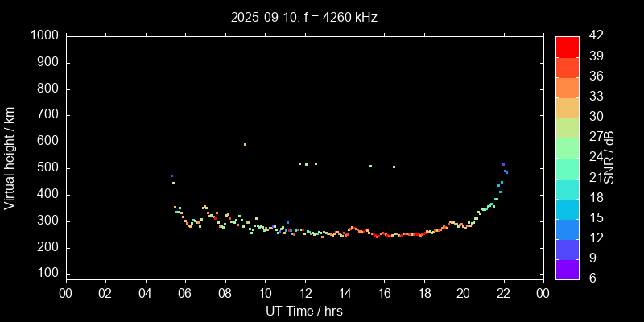The width and height of the screenshot is (644, 322).
Task: Click the 500 tick label on height axis
Action: (x=48, y=168)
